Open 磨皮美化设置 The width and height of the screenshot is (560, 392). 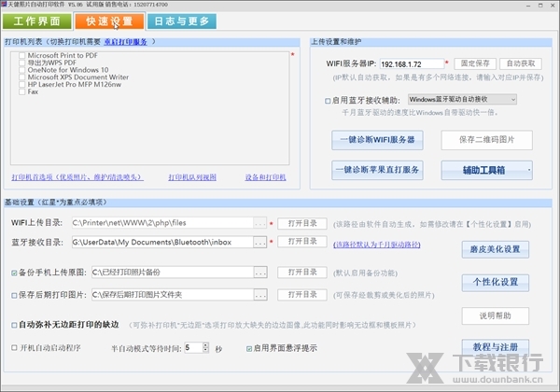(495, 249)
